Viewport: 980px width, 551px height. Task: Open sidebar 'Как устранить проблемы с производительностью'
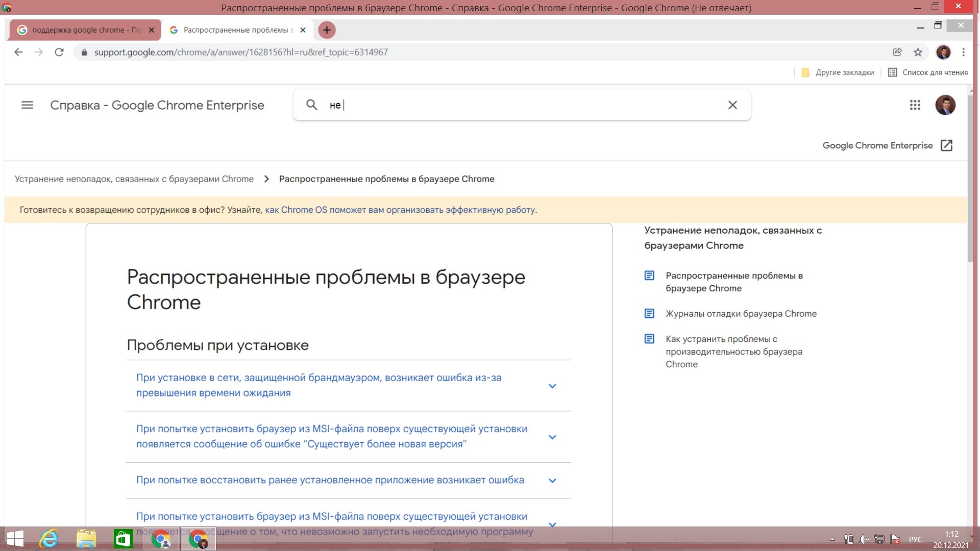tap(734, 352)
